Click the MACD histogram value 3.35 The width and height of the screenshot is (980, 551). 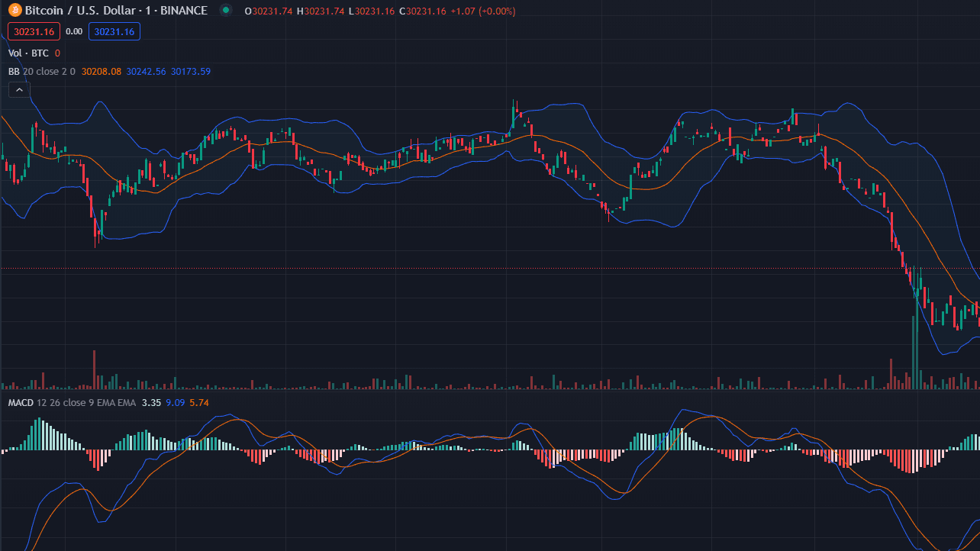[x=151, y=402]
